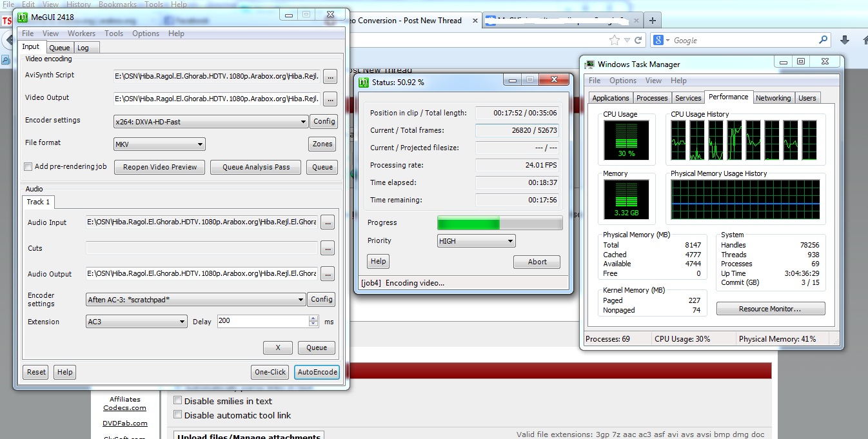Increase the Delay value with up arrow
Screen dimensions: 868x439
click(314, 318)
